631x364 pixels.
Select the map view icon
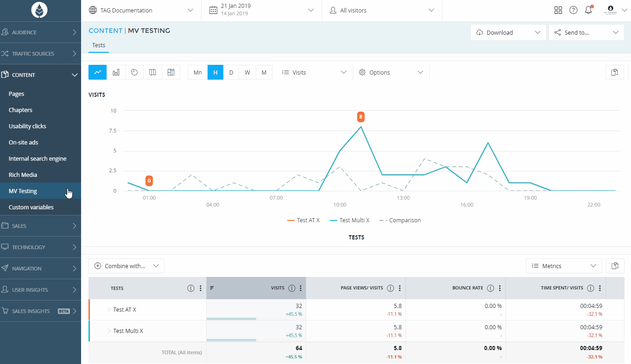pyautogui.click(x=152, y=72)
